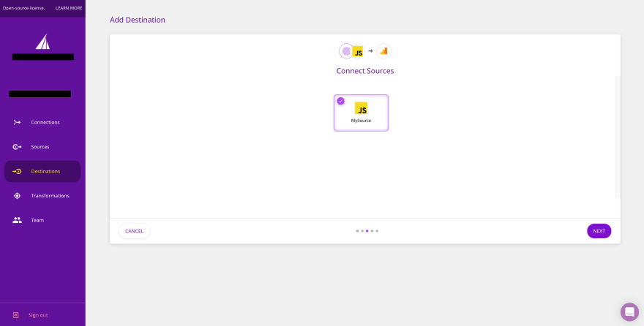Click the Connections icon in the sidebar
This screenshot has height=326, width=644.
(17, 122)
